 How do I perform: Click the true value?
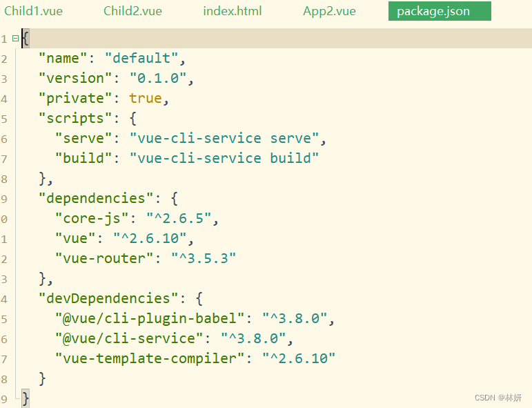146,99
